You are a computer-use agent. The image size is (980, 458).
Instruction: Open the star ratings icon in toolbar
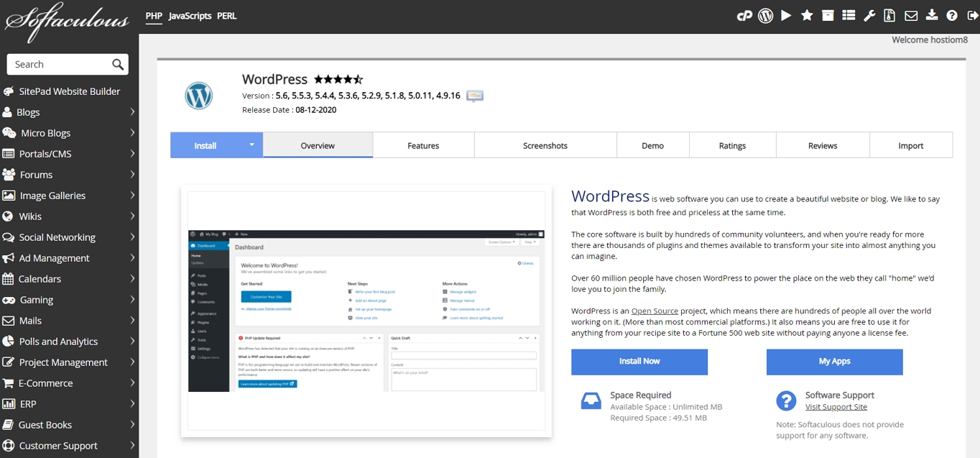pos(807,15)
